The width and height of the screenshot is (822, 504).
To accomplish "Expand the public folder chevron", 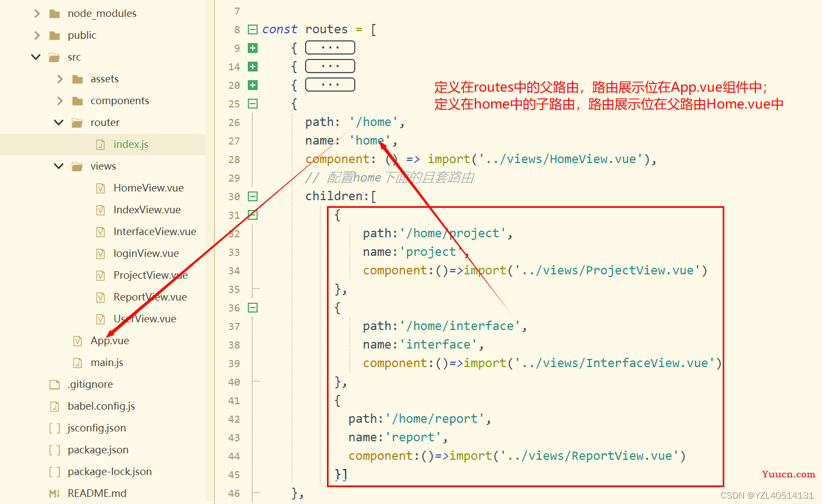I will (37, 35).
